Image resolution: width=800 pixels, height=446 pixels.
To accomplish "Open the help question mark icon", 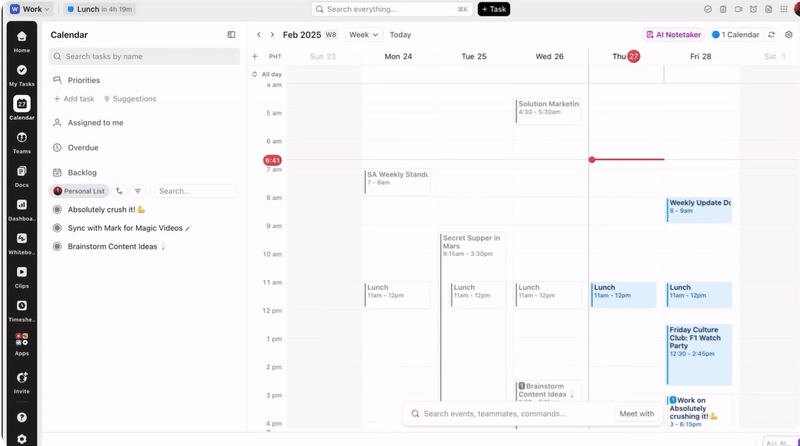I will pyautogui.click(x=21, y=417).
